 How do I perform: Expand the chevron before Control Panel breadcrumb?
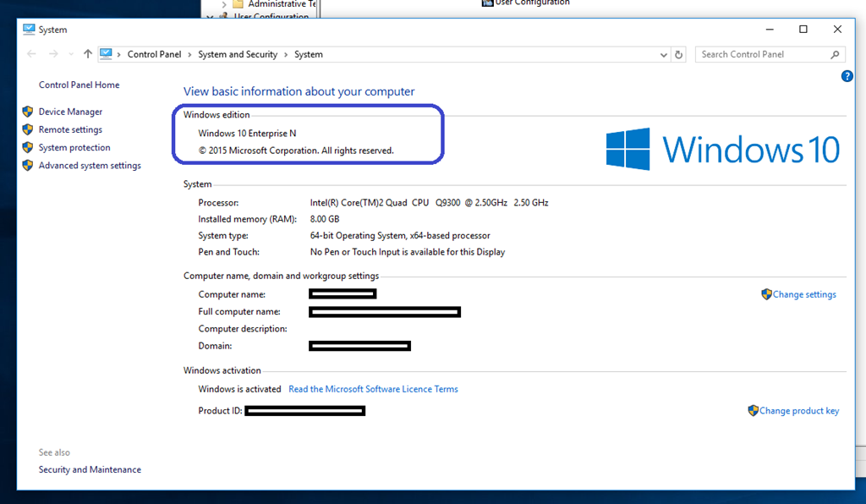click(118, 55)
